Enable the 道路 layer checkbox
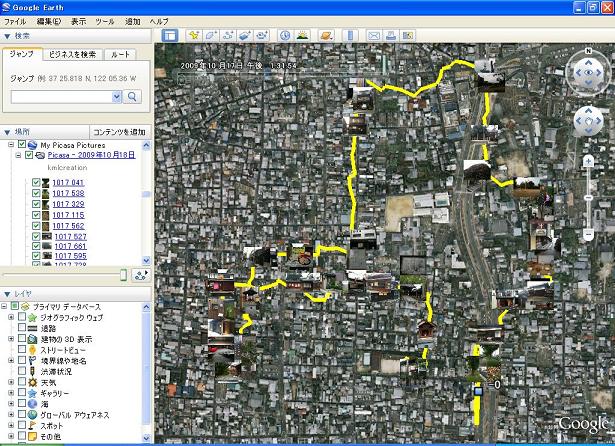 pos(22,328)
